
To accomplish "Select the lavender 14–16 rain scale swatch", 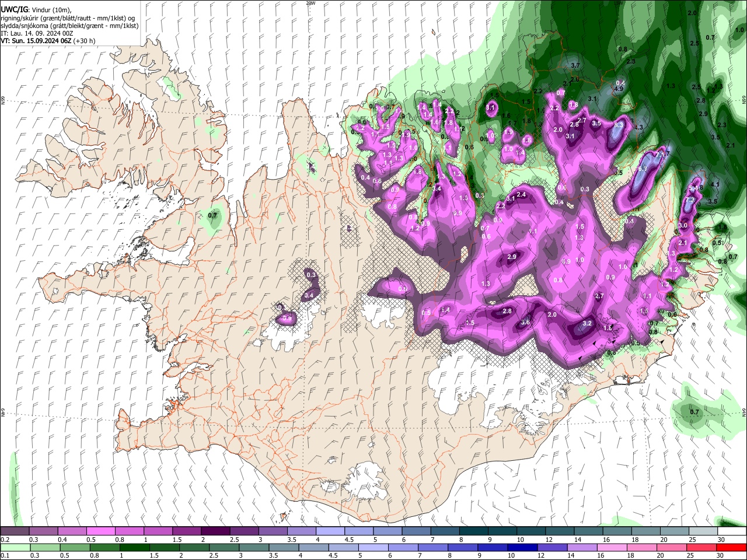I will point(581,548).
